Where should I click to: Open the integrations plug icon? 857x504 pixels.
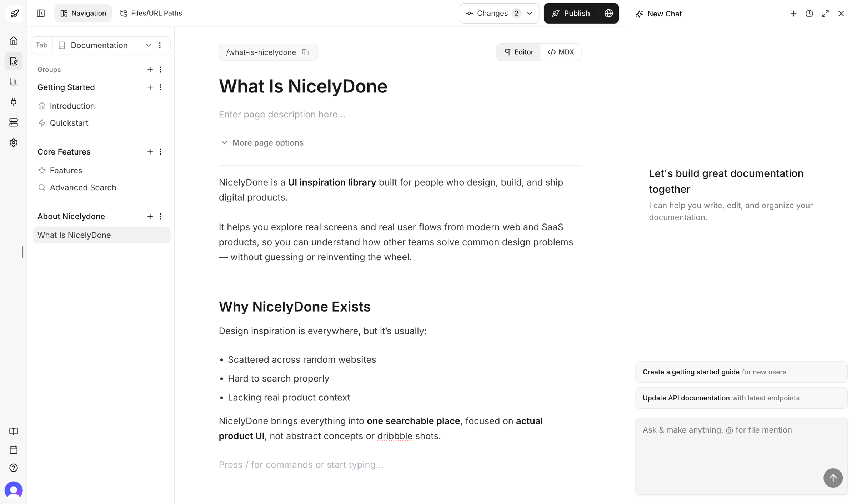[14, 102]
